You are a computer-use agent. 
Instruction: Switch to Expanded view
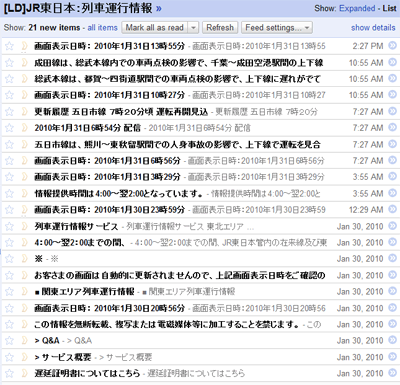coord(357,8)
